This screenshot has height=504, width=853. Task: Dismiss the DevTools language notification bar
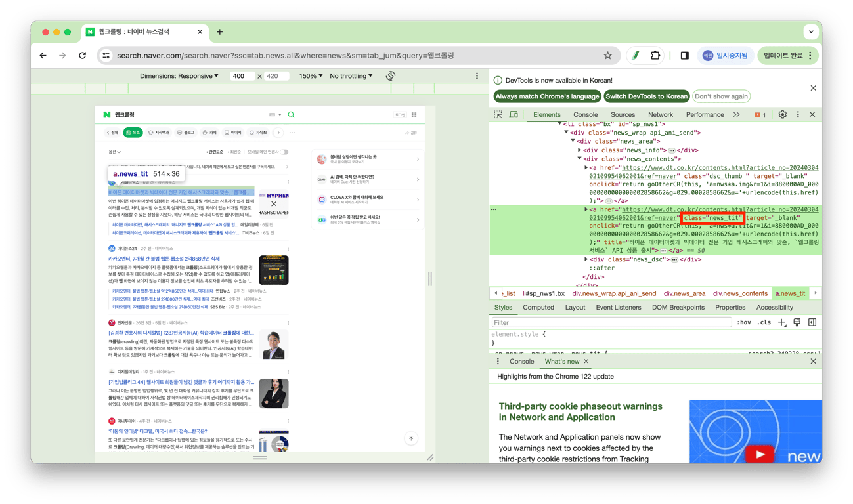(x=813, y=88)
